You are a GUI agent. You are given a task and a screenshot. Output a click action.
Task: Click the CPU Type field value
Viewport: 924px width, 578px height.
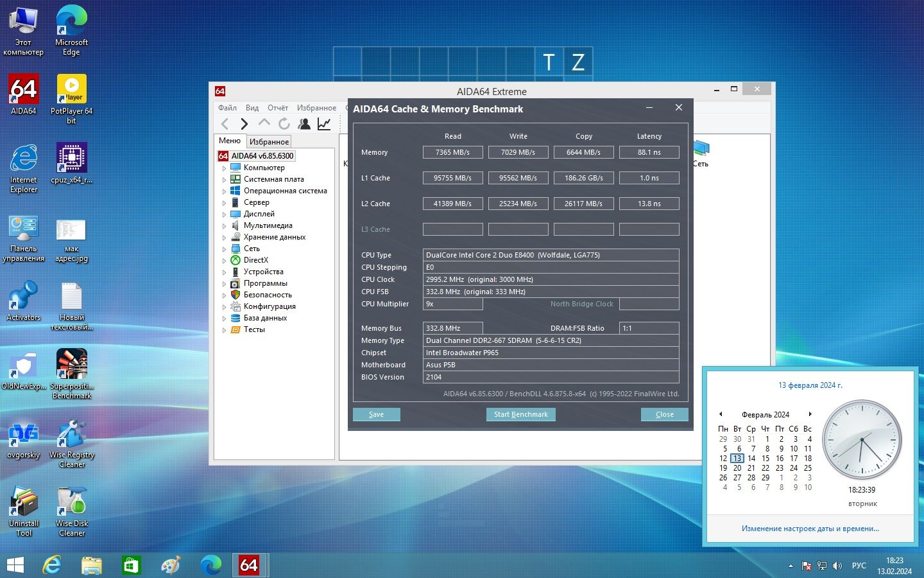click(551, 255)
